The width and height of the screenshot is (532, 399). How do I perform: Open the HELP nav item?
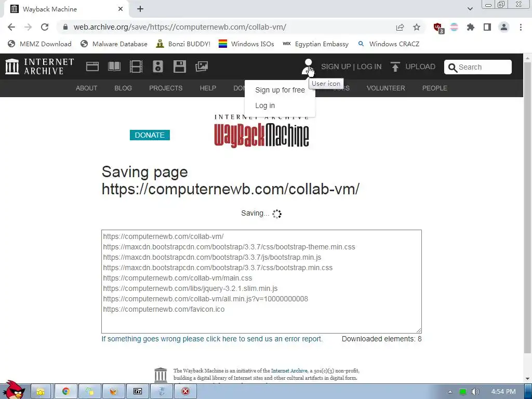click(208, 88)
